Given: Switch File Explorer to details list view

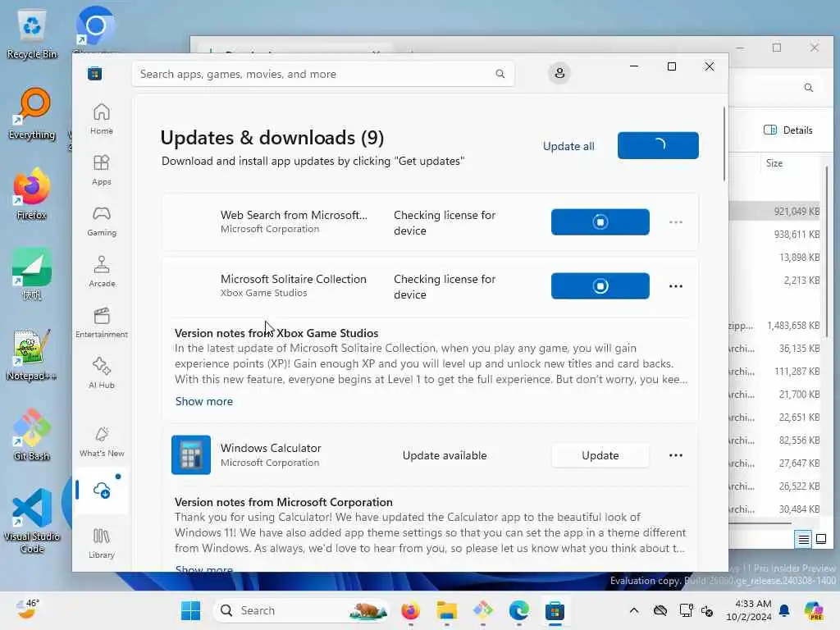Looking at the screenshot, I should 804,539.
